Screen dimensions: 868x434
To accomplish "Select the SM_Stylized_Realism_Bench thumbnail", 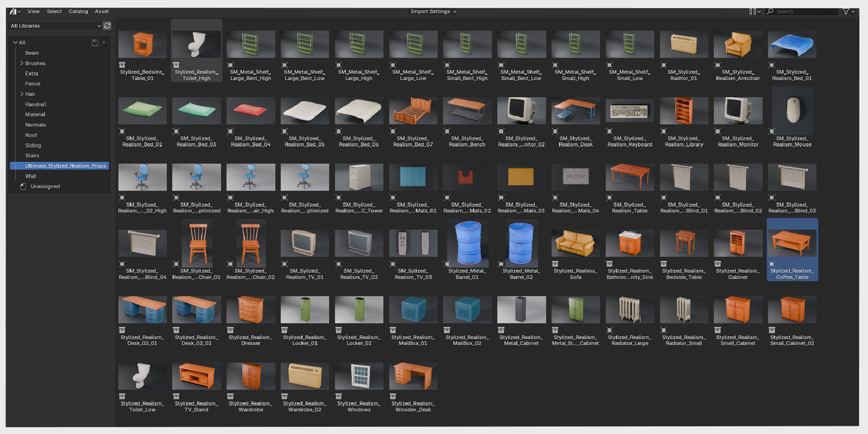I will click(467, 111).
